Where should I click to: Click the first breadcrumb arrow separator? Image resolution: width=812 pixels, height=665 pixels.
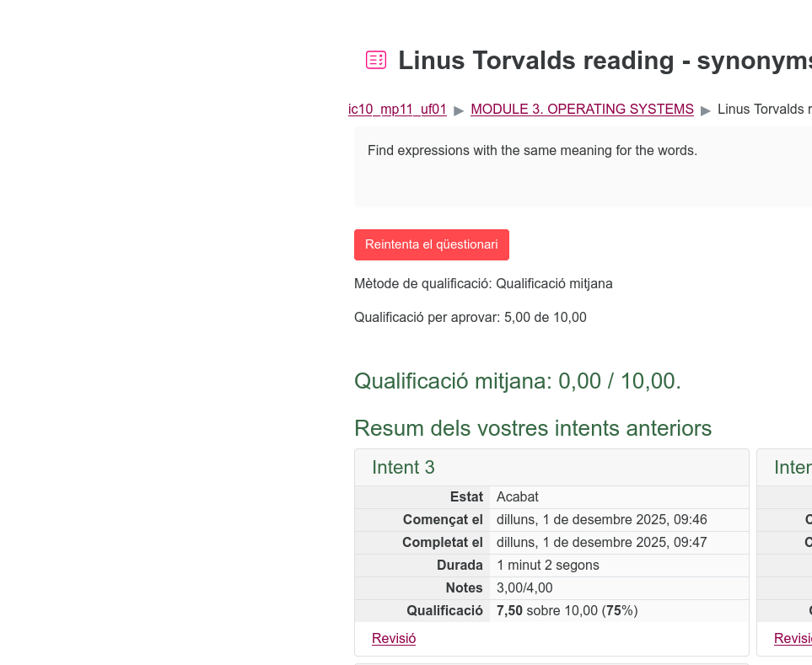459,110
